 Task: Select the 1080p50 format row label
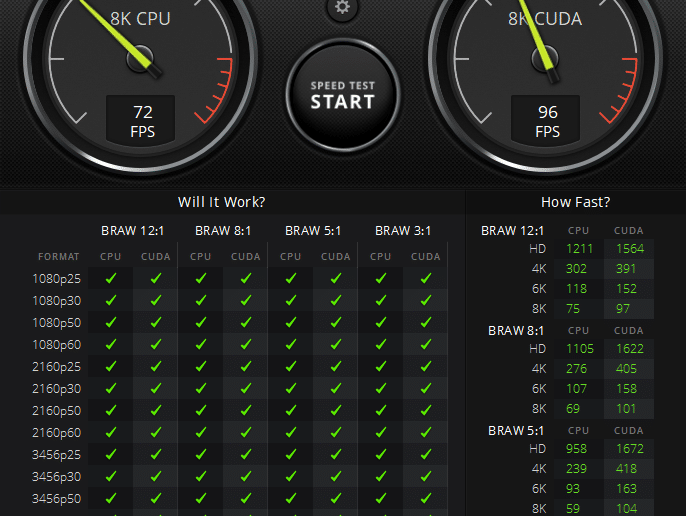(56, 323)
